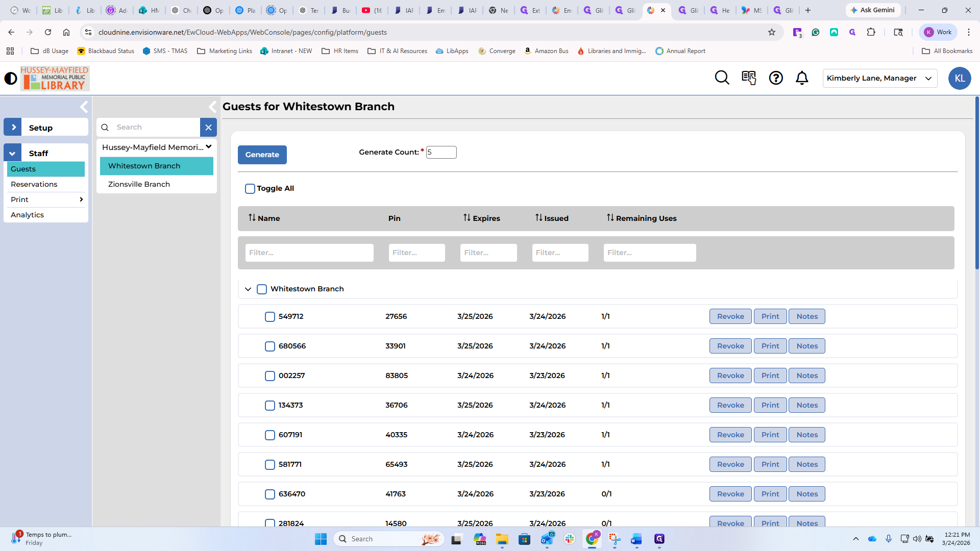Open the help question mark icon
This screenshot has width=980, height=551.
pyautogui.click(x=776, y=78)
